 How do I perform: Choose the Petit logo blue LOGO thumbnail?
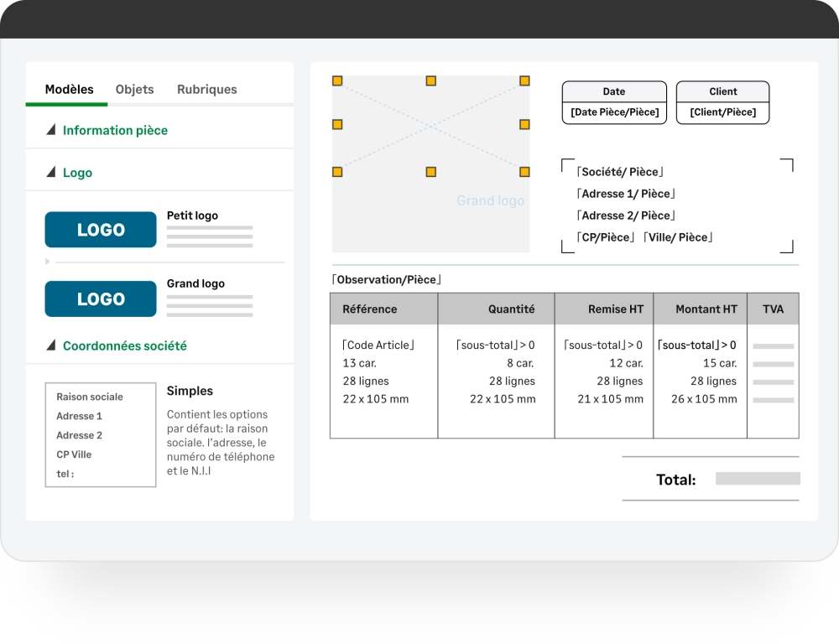tap(101, 230)
